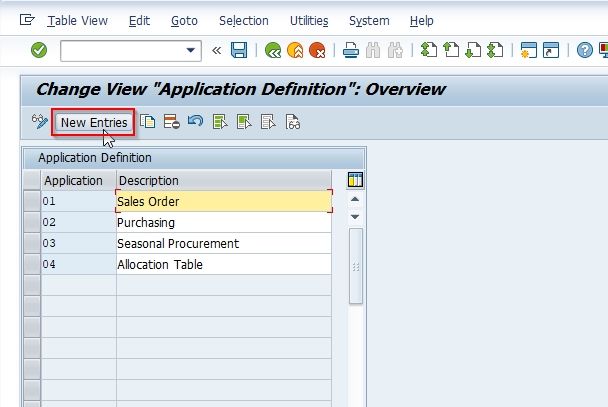This screenshot has width=608, height=407.
Task: Select row 04 using its row selector
Action: point(32,264)
